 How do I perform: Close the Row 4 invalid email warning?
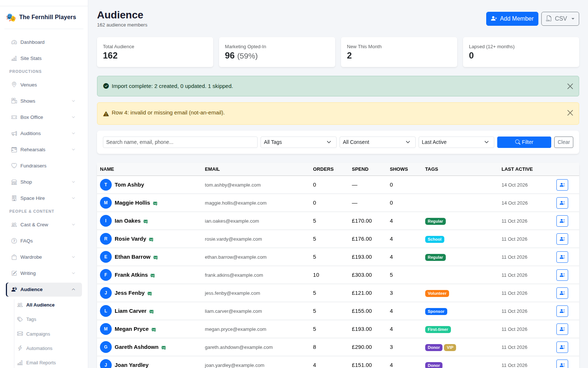pos(570,113)
